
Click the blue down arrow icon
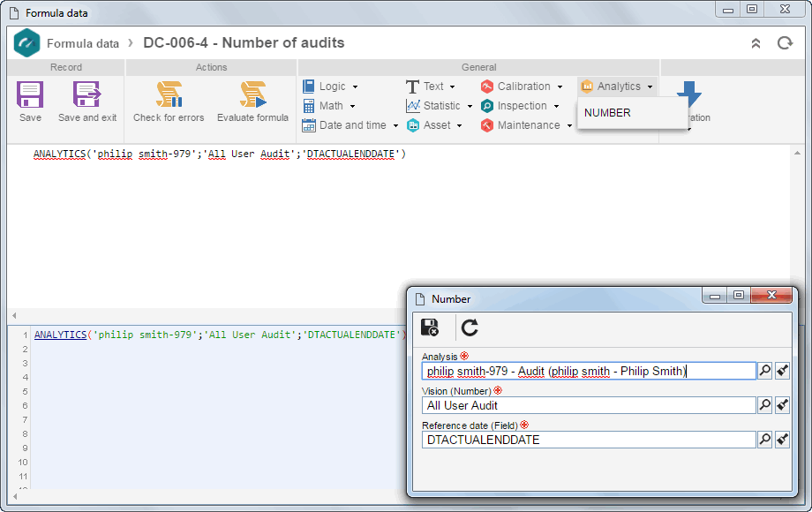click(x=688, y=94)
